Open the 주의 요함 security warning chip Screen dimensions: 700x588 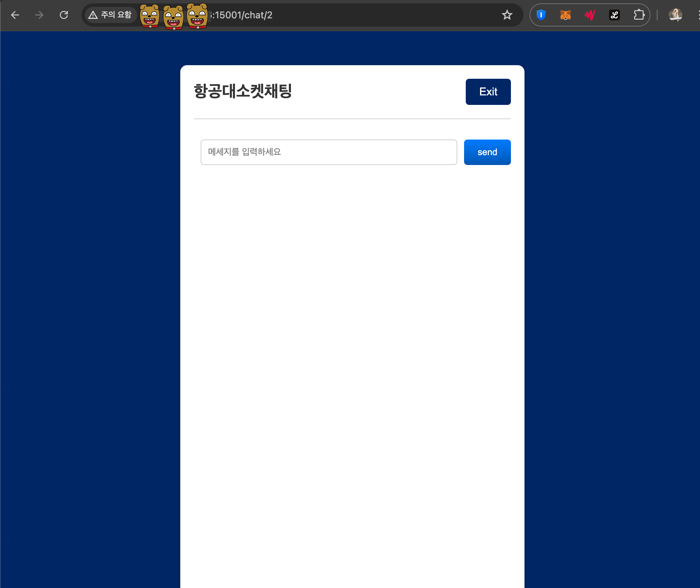pyautogui.click(x=110, y=15)
